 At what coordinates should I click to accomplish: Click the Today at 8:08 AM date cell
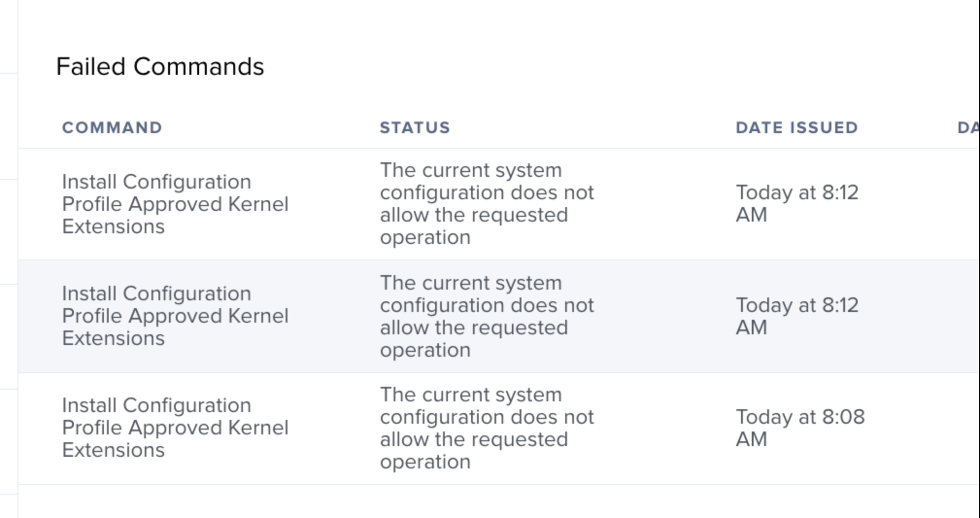(800, 428)
